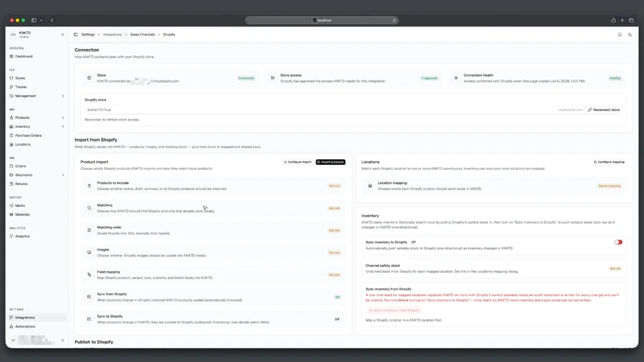644x362 pixels.
Task: Click the Materials sidebar icon
Action: [x=11, y=215]
